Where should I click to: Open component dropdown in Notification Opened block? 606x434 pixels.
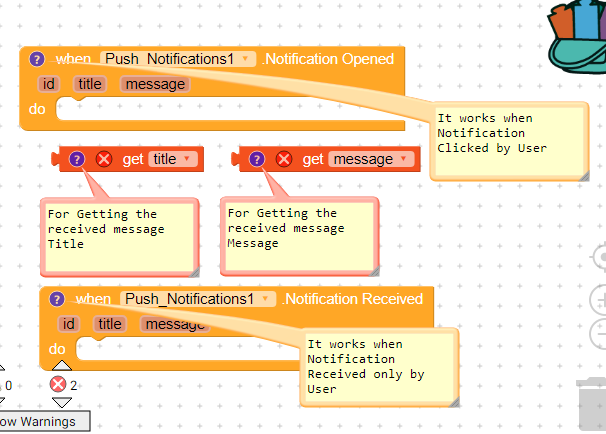coord(178,59)
